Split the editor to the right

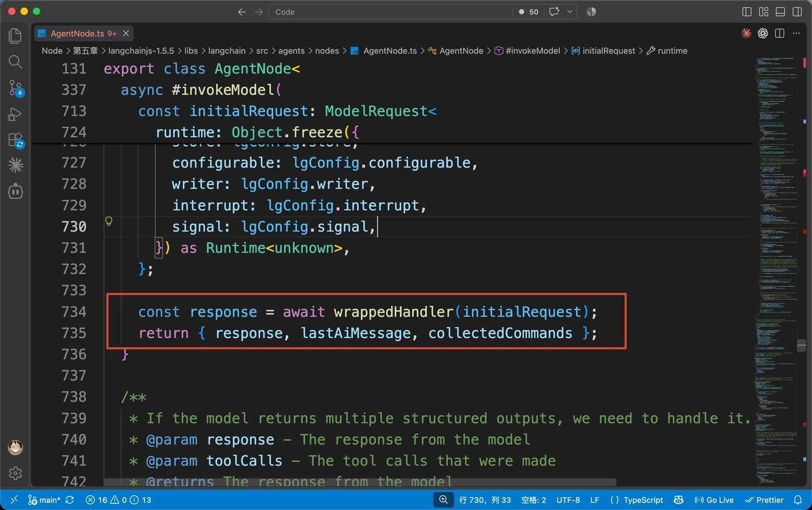tap(780, 34)
